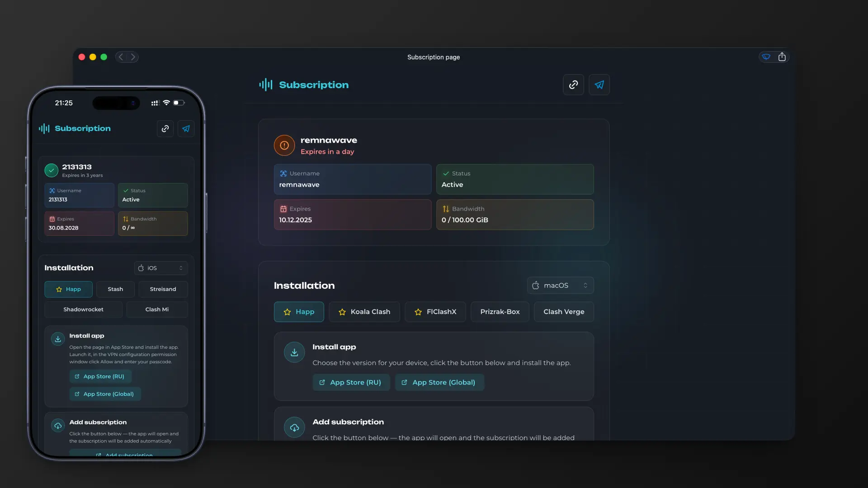Click the download icon in the Install app card

click(x=294, y=352)
